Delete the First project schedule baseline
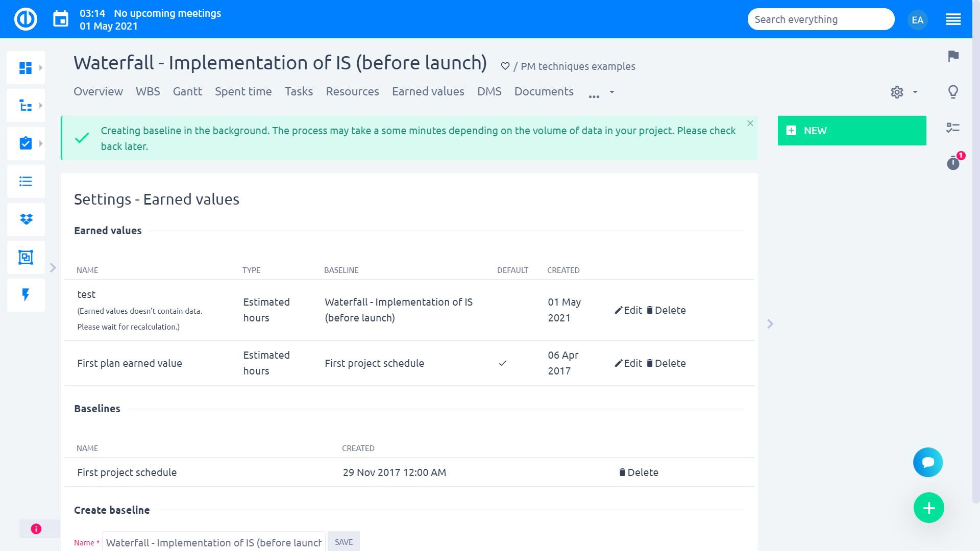Screen dimensions: 980x551 [639, 472]
